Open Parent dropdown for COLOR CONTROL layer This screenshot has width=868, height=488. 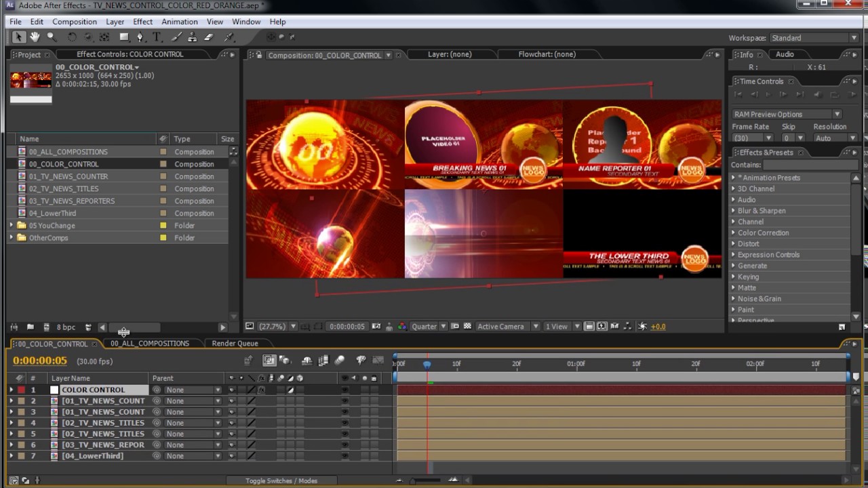[193, 390]
